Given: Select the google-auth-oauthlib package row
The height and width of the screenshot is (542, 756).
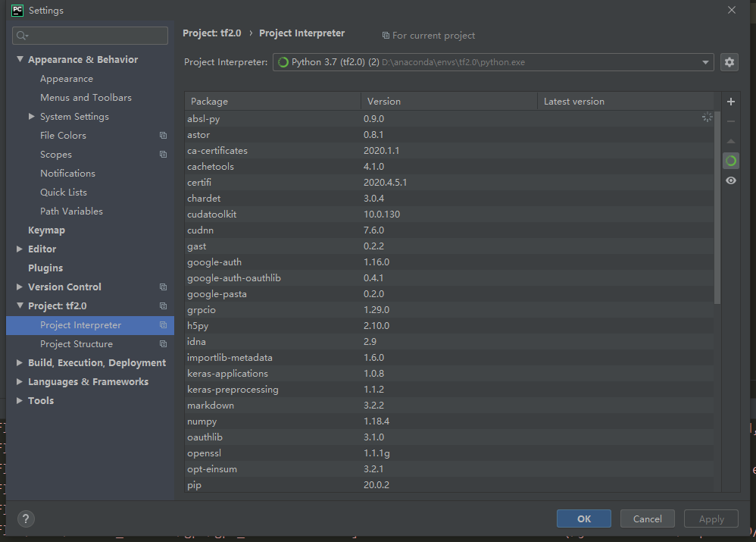Looking at the screenshot, I should (449, 278).
